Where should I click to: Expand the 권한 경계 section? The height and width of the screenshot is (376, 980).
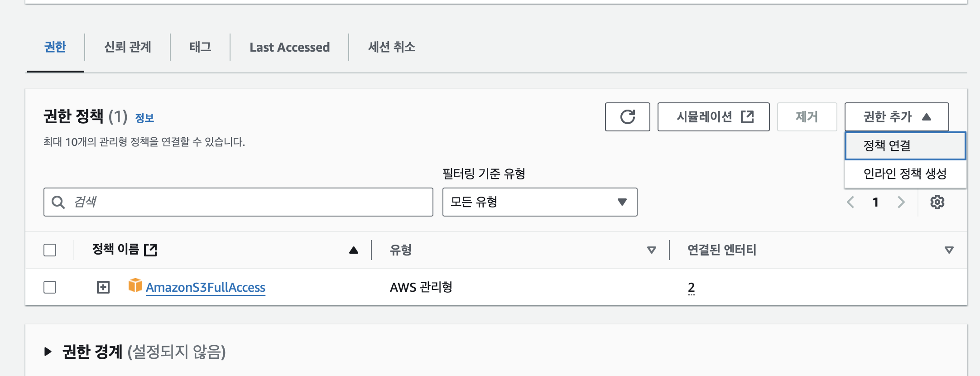click(47, 352)
